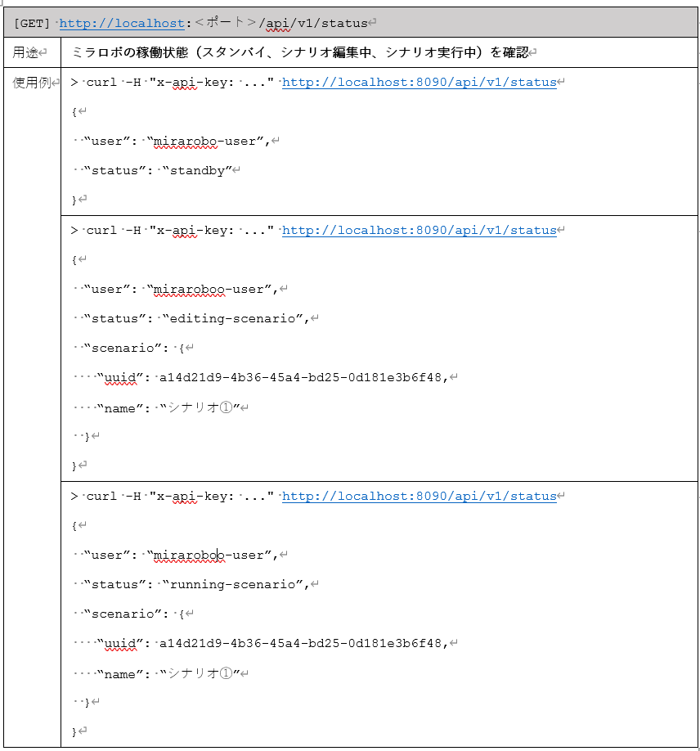Click the <ポート> placeholder in the header
Image resolution: width=700 pixels, height=751 pixels.
225,22
